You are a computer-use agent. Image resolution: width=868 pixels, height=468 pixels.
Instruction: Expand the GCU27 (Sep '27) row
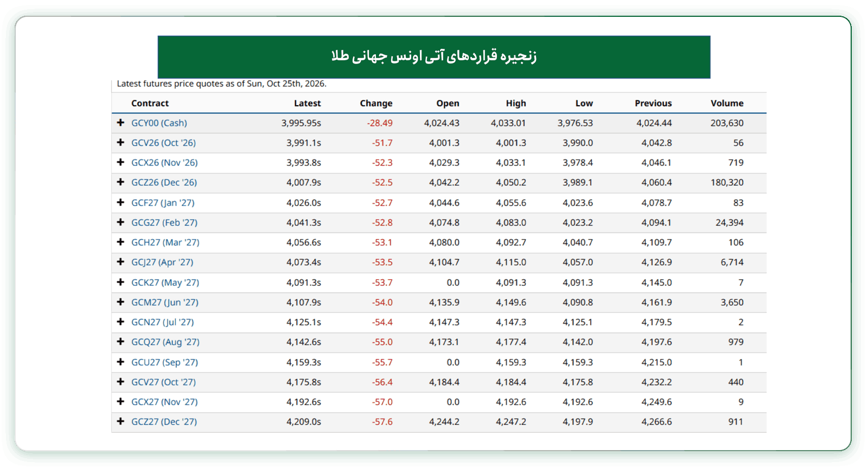(120, 362)
